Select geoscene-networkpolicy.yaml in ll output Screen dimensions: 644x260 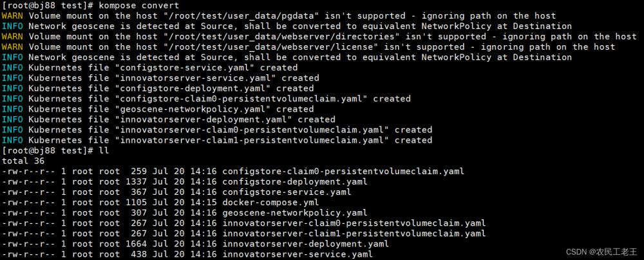coord(294,213)
